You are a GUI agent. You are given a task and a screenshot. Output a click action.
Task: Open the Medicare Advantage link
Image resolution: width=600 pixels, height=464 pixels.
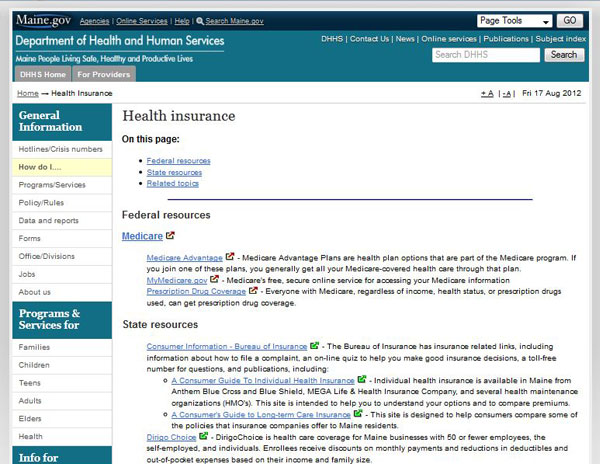point(184,258)
